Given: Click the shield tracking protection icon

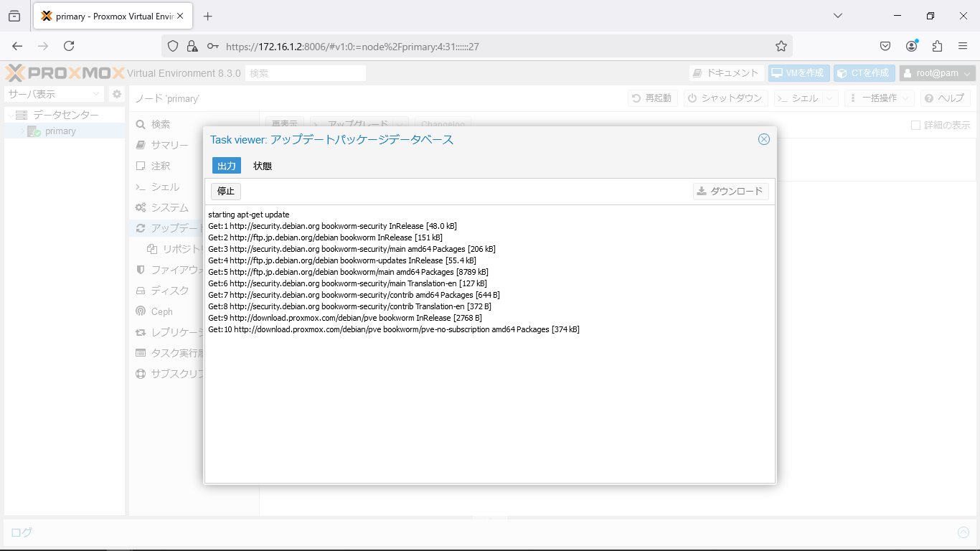Looking at the screenshot, I should point(172,46).
